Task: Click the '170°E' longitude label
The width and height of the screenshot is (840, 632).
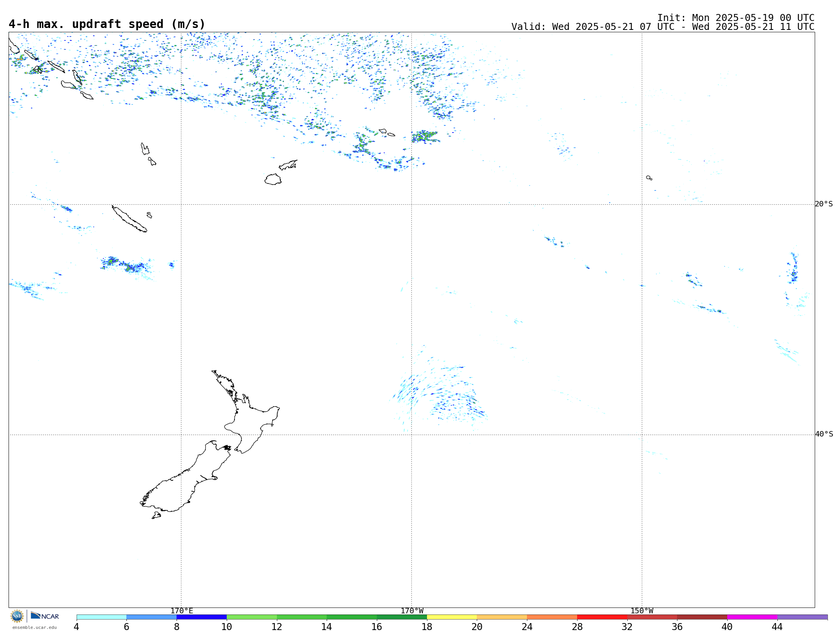Action: [x=182, y=611]
